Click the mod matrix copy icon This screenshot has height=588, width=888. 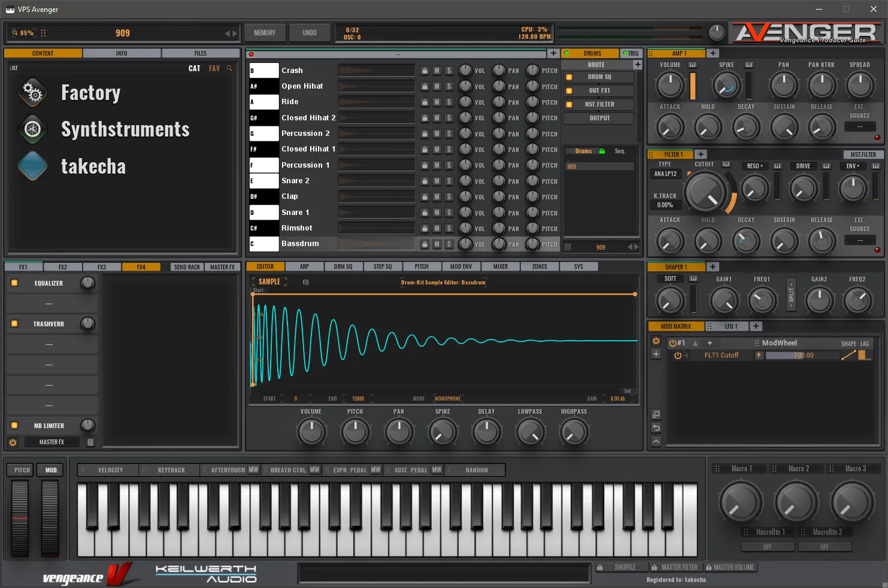point(656,414)
